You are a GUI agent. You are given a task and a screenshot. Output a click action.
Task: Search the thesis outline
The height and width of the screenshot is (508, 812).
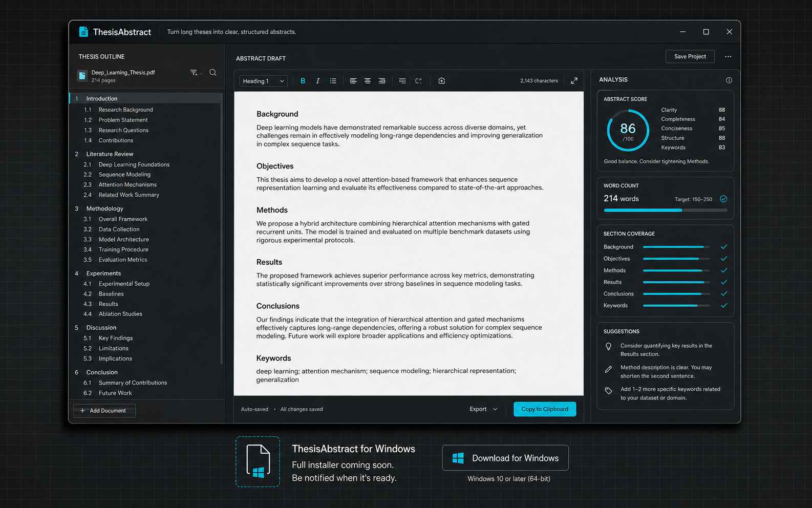(213, 73)
